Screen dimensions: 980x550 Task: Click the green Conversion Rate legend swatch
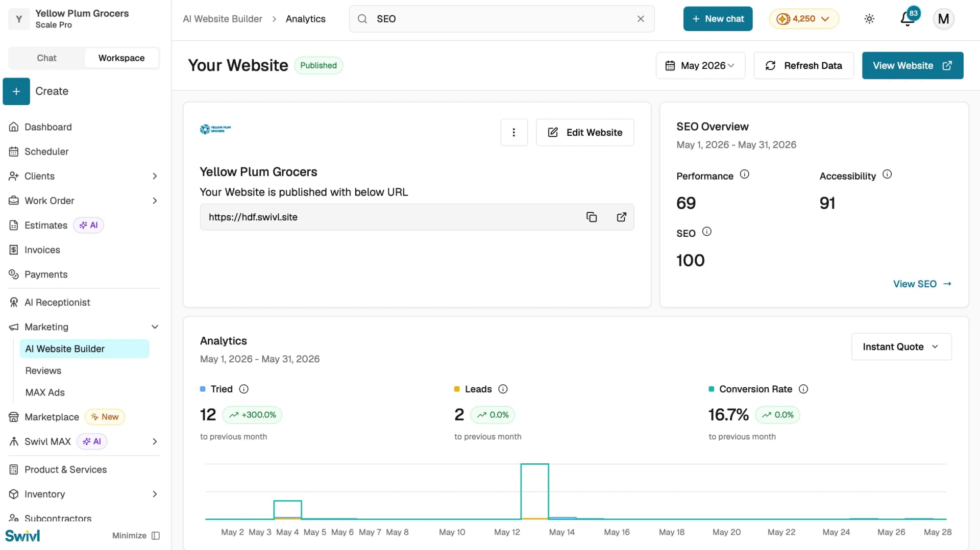click(x=712, y=389)
